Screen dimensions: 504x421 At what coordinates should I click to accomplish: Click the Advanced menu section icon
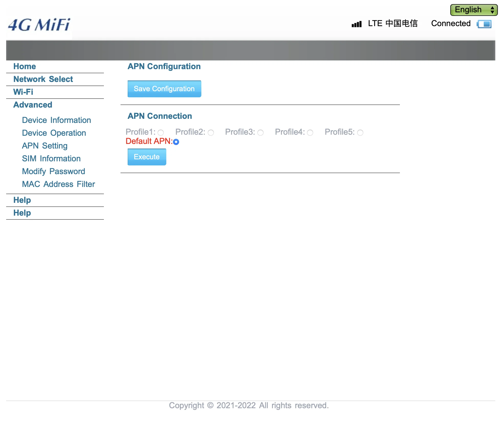coord(33,105)
